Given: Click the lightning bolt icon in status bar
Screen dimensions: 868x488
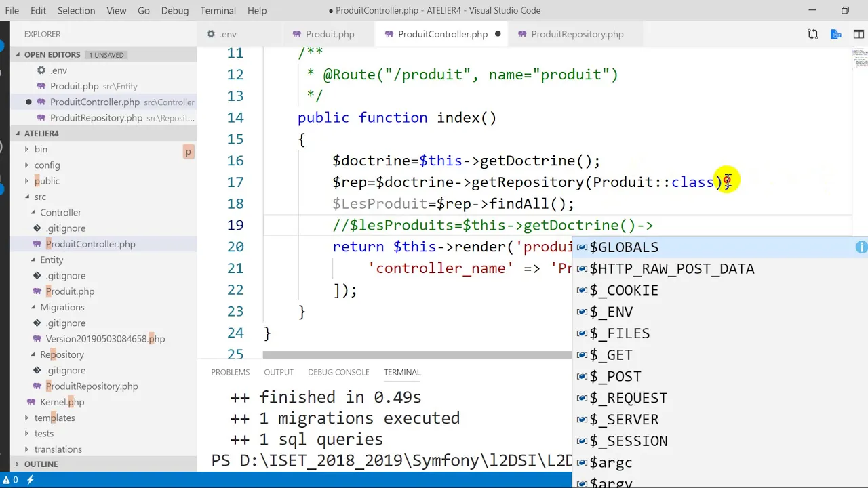Looking at the screenshot, I should coord(30,480).
